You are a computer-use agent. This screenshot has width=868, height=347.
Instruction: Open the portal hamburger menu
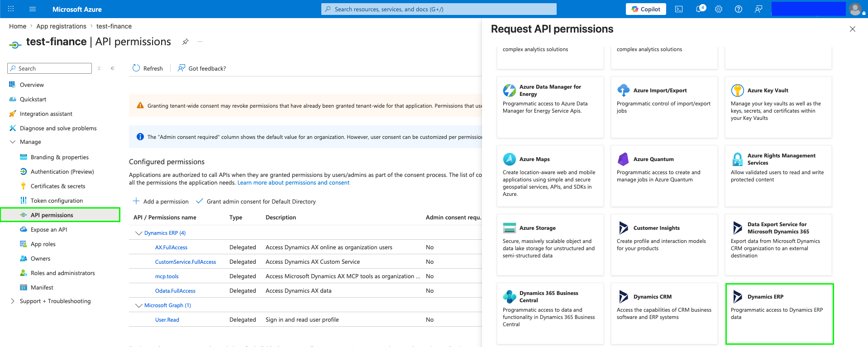32,9
